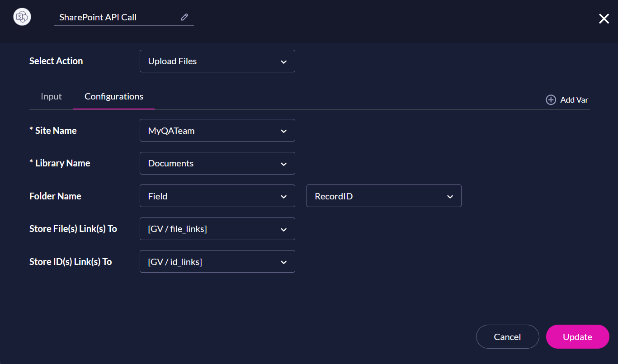Open the Select Action dropdown
The width and height of the screenshot is (618, 364).
point(217,61)
